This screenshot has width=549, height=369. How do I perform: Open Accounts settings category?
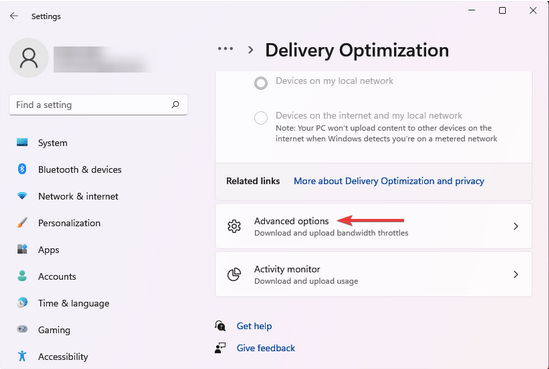[57, 276]
